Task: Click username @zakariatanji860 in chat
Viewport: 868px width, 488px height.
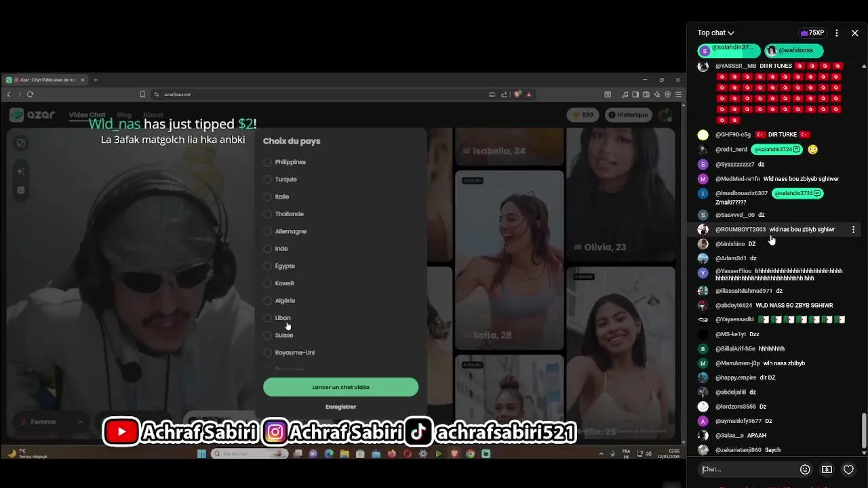Action: [x=738, y=450]
